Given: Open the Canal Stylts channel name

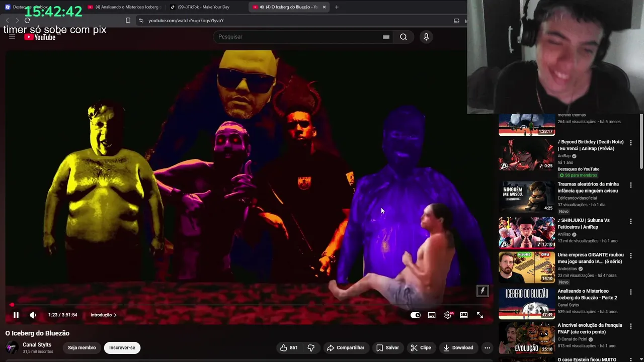Looking at the screenshot, I should click(37, 344).
